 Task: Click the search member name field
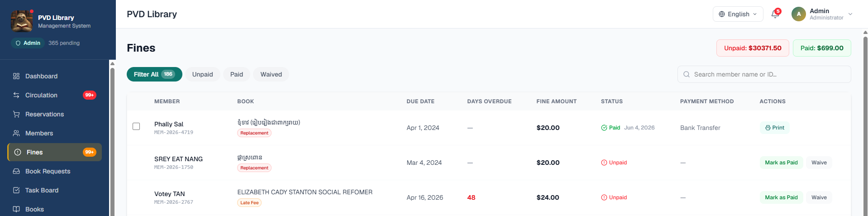pos(764,74)
